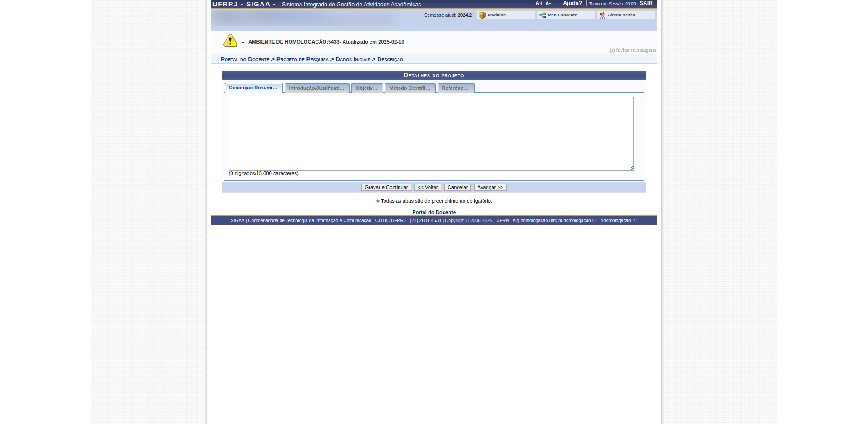Increase font size with A+
868x424 pixels.
coord(538,3)
